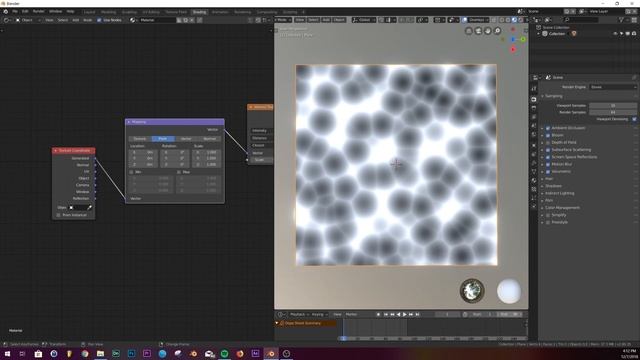Select Normal type in Mapping node
The height and width of the screenshot is (360, 640).
[x=210, y=139]
